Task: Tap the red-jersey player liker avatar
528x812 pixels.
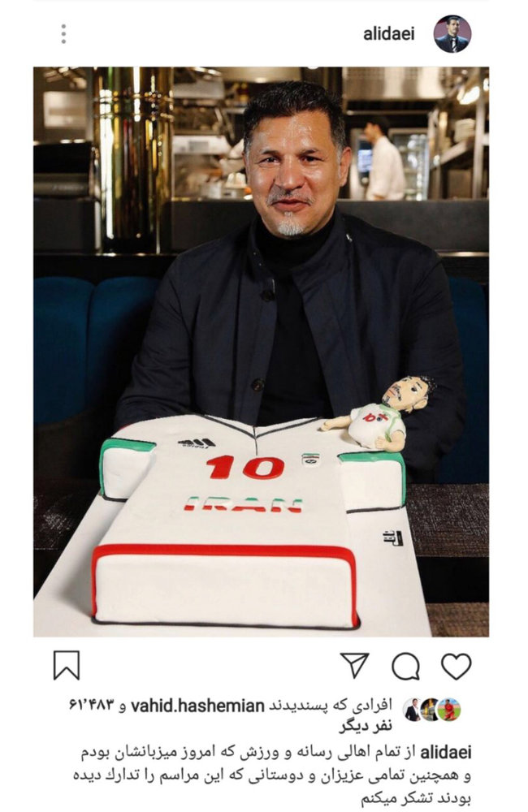Action: point(448,710)
